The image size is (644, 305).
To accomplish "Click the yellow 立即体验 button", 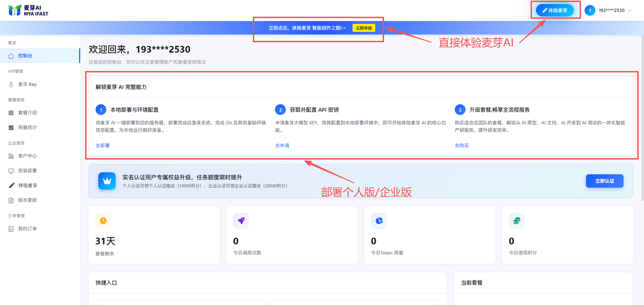I will click(x=363, y=28).
